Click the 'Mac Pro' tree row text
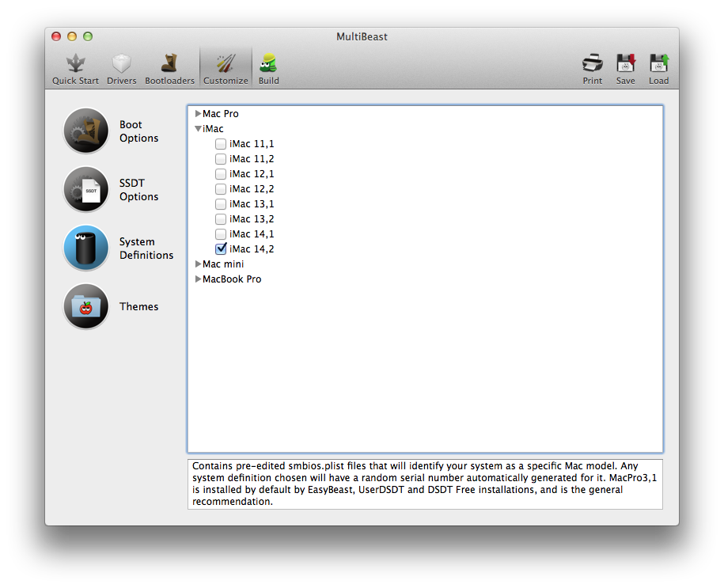Viewport: 724px width, 588px height. click(x=220, y=114)
